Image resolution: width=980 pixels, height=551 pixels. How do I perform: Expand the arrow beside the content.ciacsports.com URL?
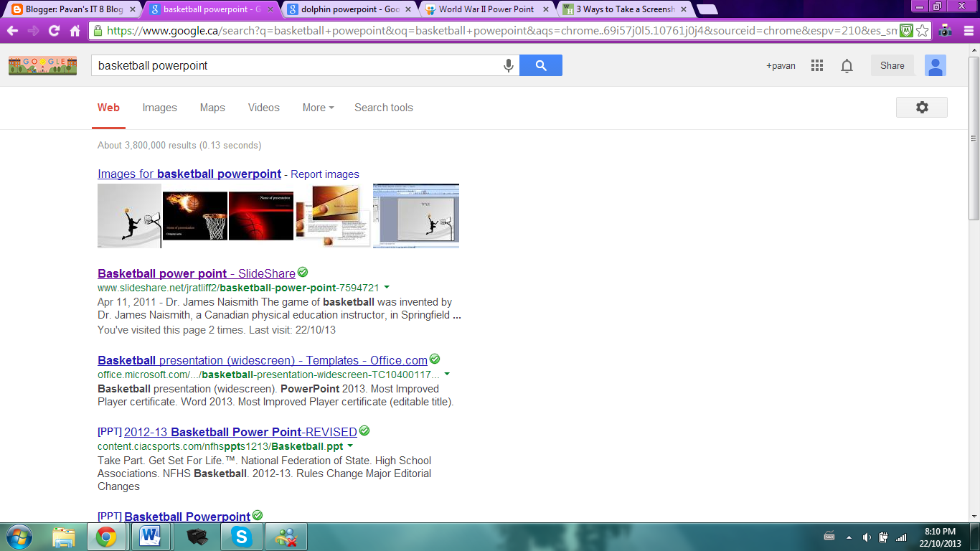350,446
